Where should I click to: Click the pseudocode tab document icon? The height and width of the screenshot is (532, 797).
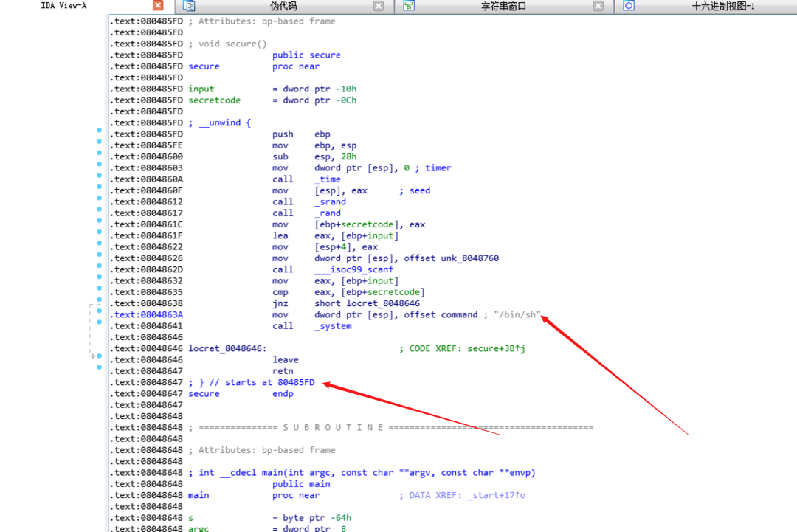(x=189, y=6)
